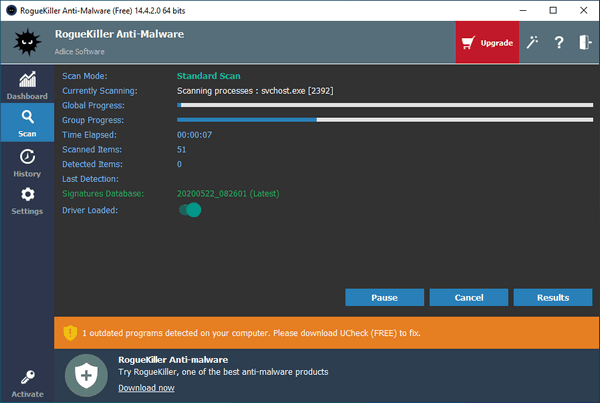This screenshot has width=600, height=403.
Task: Click the RogueKiller spiky mascot logo
Action: pos(27,42)
